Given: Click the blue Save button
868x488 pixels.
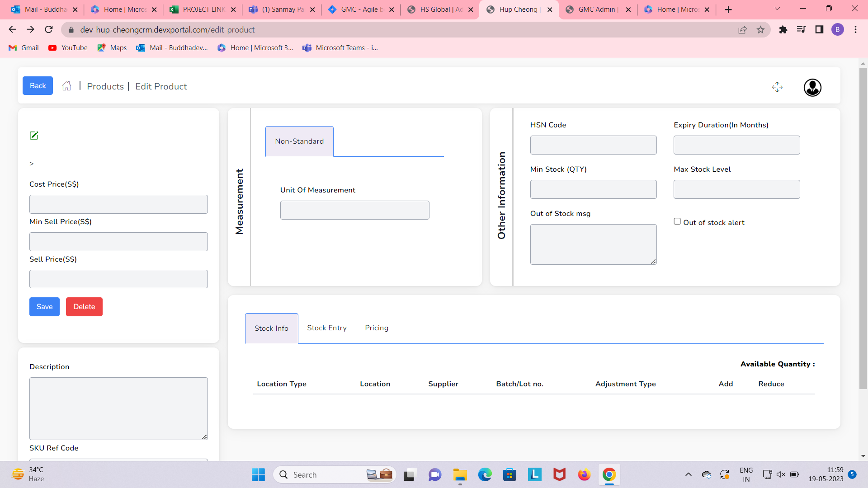Looking at the screenshot, I should point(44,307).
